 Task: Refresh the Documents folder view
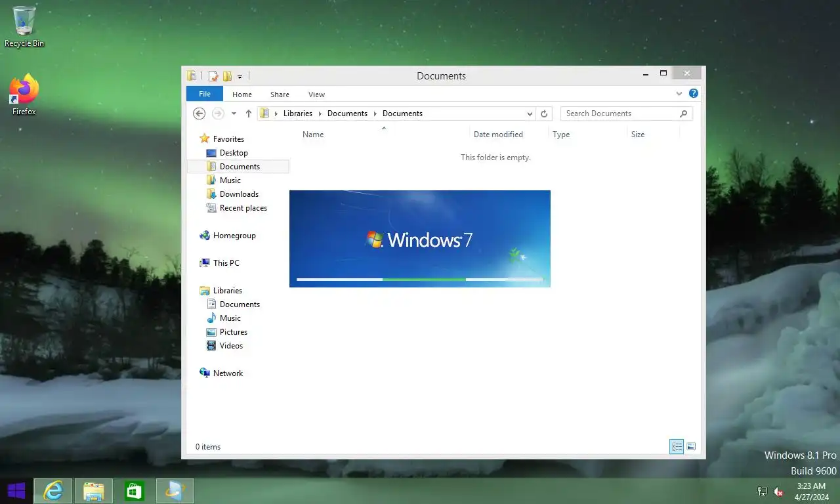543,114
